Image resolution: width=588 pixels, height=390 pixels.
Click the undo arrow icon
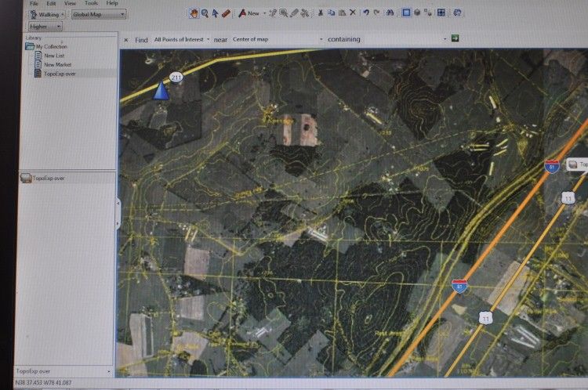coord(366,13)
